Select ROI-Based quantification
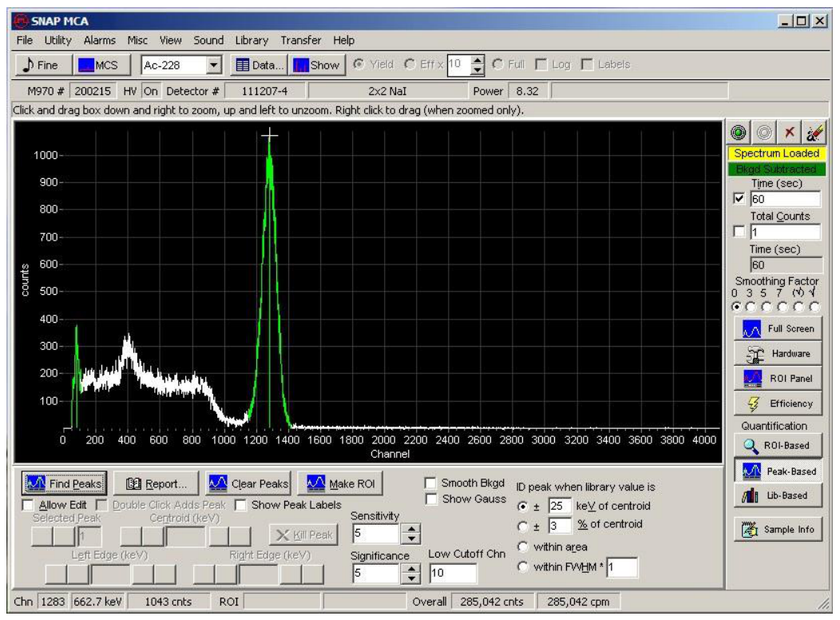840x620 pixels. click(778, 445)
